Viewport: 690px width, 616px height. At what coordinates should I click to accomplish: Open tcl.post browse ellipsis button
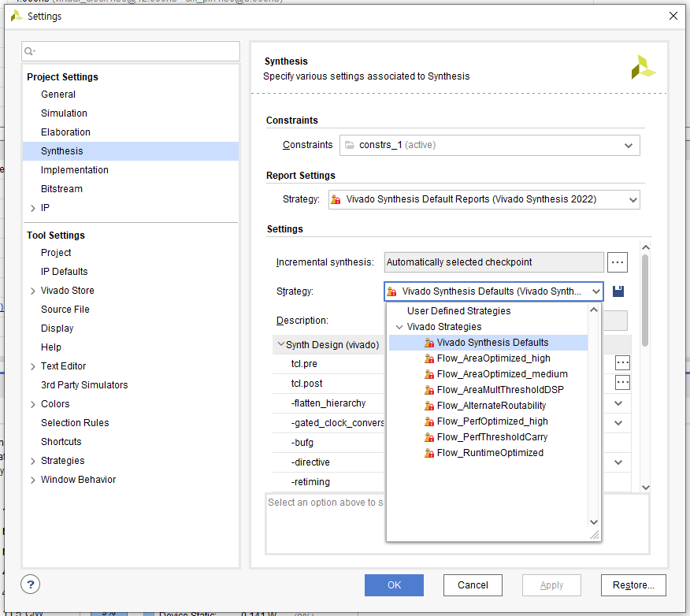click(x=622, y=382)
